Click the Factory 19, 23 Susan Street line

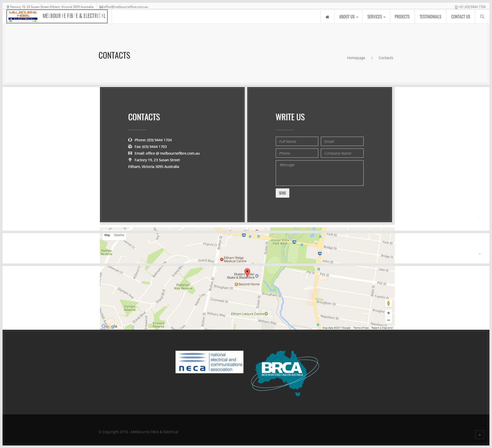(157, 160)
